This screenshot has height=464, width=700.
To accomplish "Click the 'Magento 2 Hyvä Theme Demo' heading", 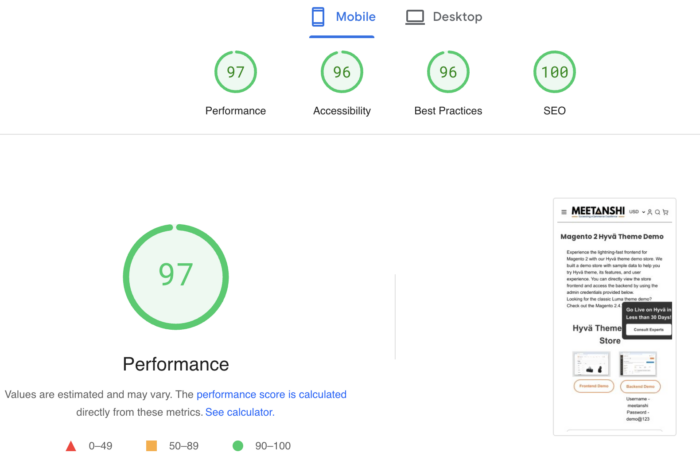I will 612,237.
